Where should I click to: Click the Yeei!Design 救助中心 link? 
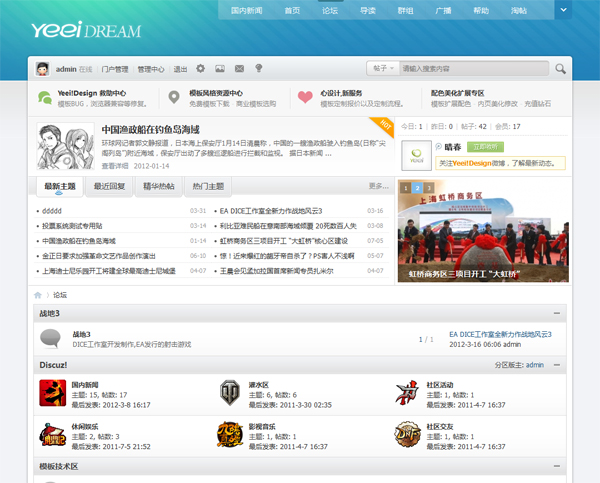[92, 93]
